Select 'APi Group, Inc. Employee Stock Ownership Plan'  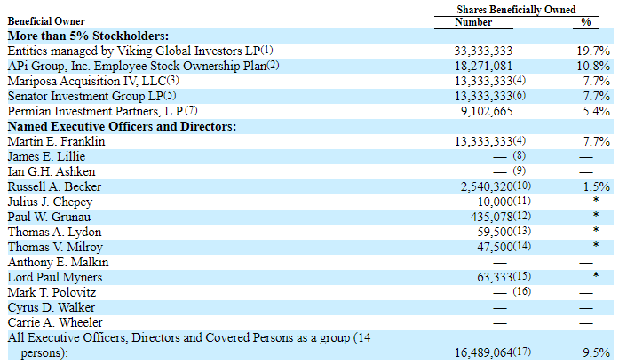pos(137,66)
